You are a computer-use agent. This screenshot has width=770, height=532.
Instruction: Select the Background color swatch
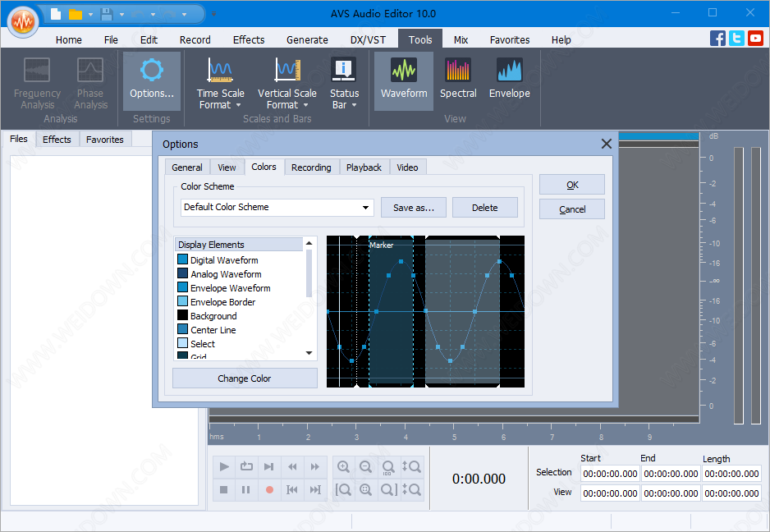click(x=183, y=315)
